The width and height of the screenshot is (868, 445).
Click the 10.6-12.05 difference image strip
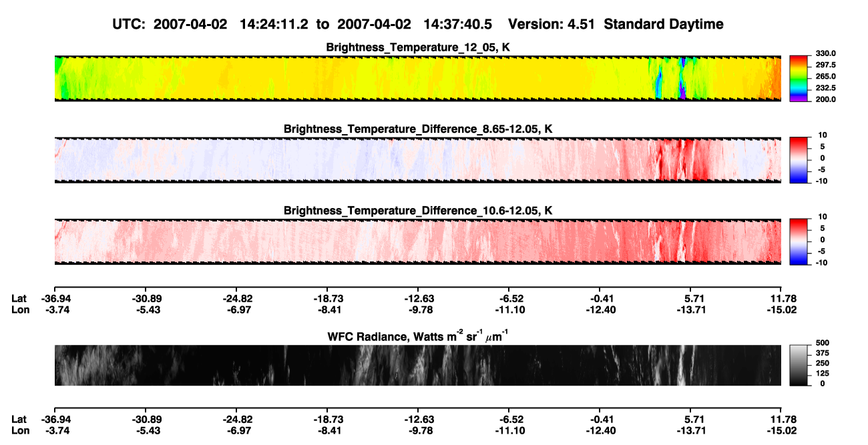coord(418,242)
